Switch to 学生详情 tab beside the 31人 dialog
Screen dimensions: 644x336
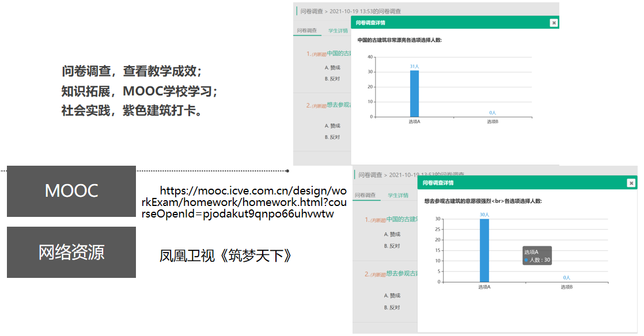[338, 31]
